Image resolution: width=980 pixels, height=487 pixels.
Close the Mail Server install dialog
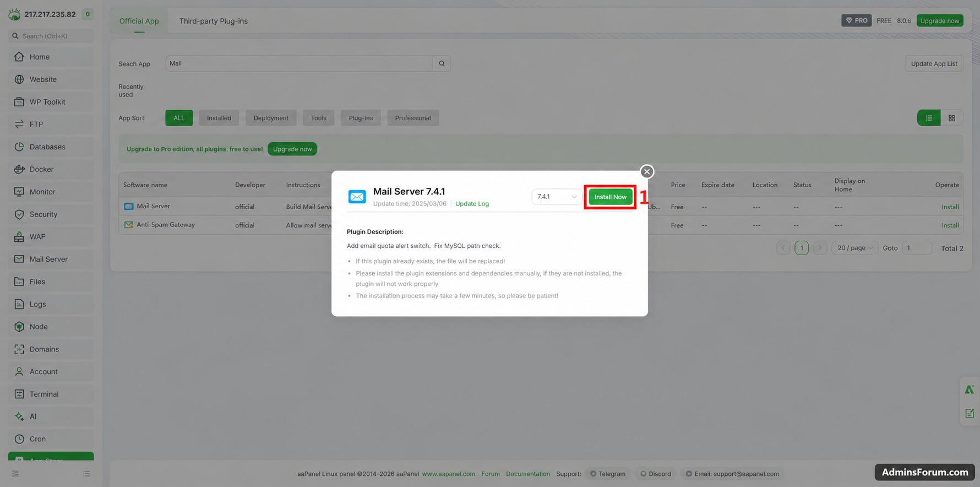tap(647, 171)
